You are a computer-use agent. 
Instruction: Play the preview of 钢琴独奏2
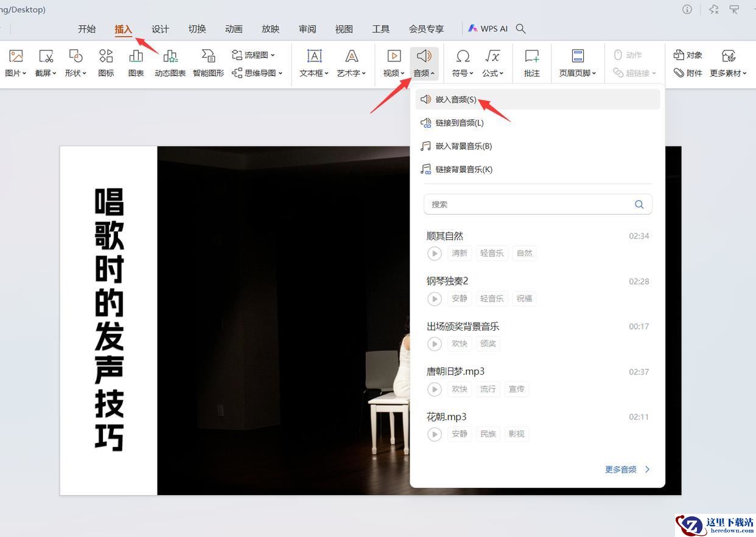pos(434,299)
